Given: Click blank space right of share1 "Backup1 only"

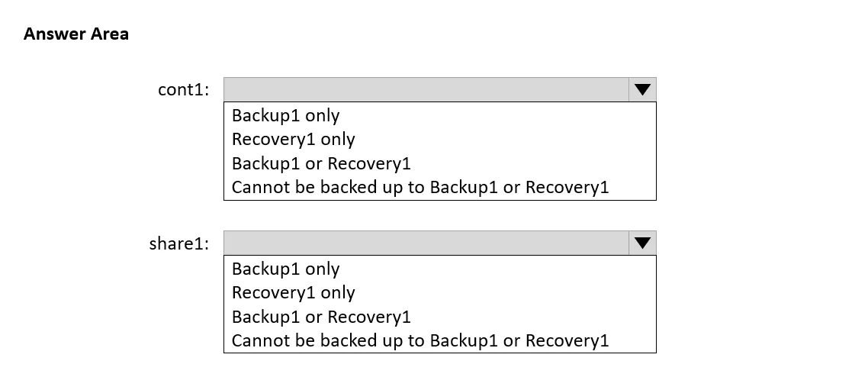Looking at the screenshot, I should point(498,269).
